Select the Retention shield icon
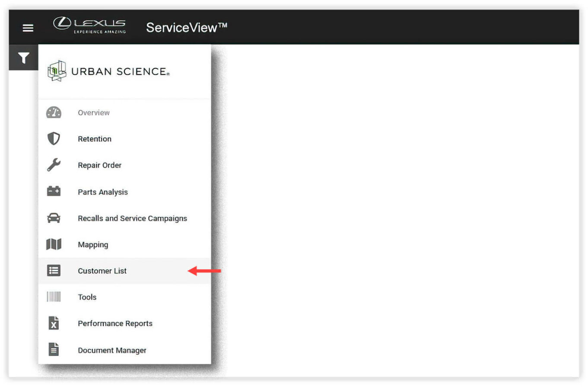 click(54, 139)
